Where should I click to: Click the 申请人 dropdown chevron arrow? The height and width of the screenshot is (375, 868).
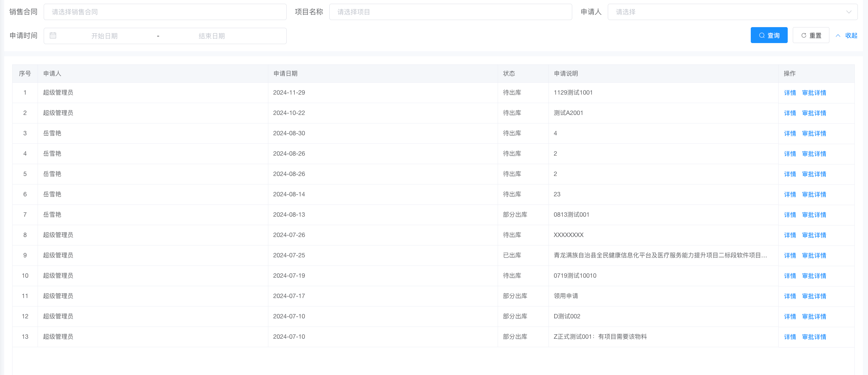(849, 12)
